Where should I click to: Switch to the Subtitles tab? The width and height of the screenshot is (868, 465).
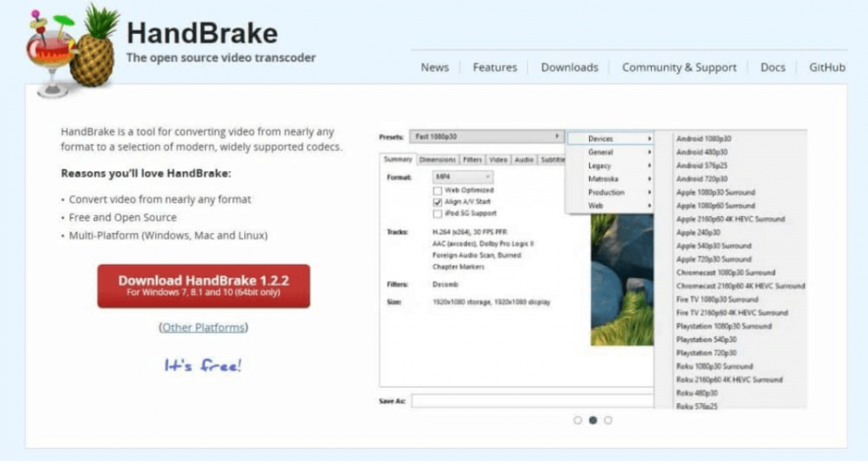(x=552, y=160)
